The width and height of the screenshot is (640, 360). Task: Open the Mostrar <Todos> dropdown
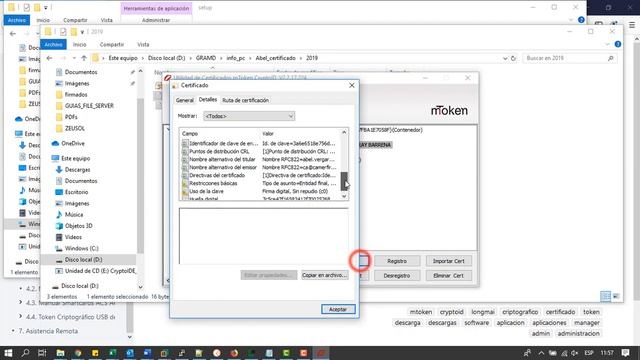tap(249, 116)
